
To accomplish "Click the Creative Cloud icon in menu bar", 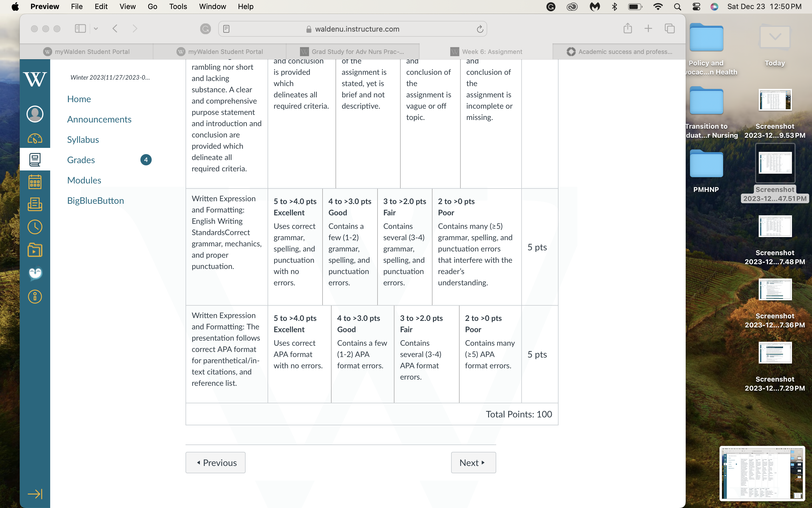I will pos(572,7).
